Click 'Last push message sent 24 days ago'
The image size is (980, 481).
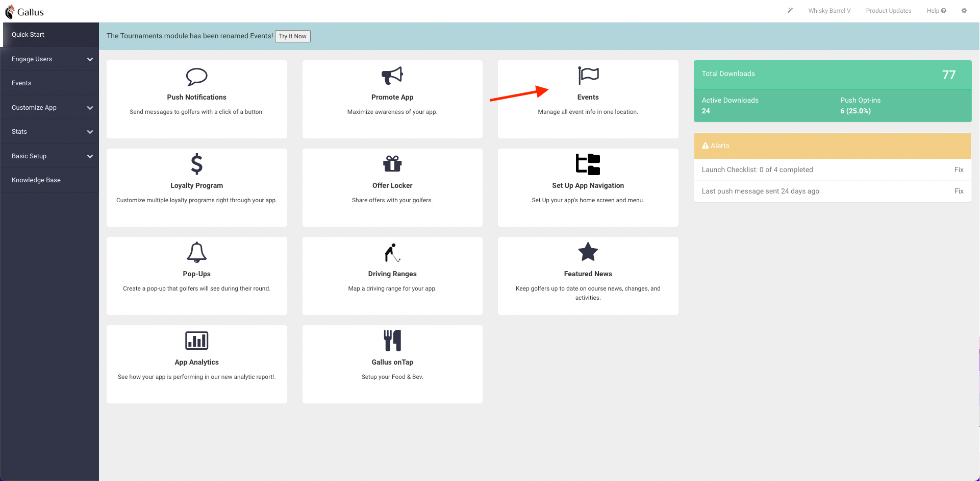tap(760, 191)
